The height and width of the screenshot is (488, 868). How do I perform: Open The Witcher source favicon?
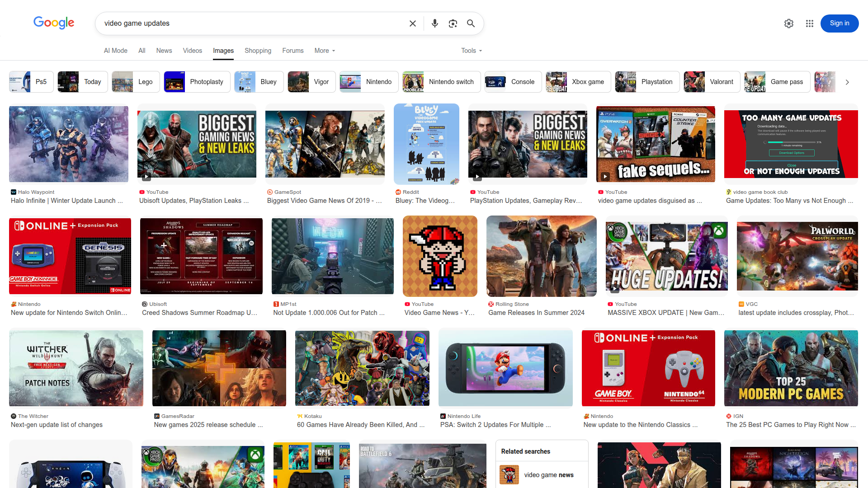pos(14,416)
